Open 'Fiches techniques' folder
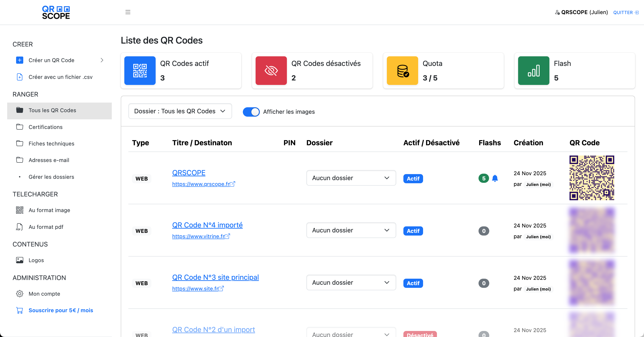Image resolution: width=644 pixels, height=337 pixels. pos(51,143)
